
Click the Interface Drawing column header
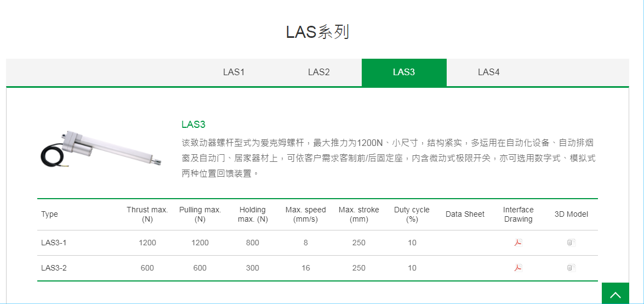[518, 215]
